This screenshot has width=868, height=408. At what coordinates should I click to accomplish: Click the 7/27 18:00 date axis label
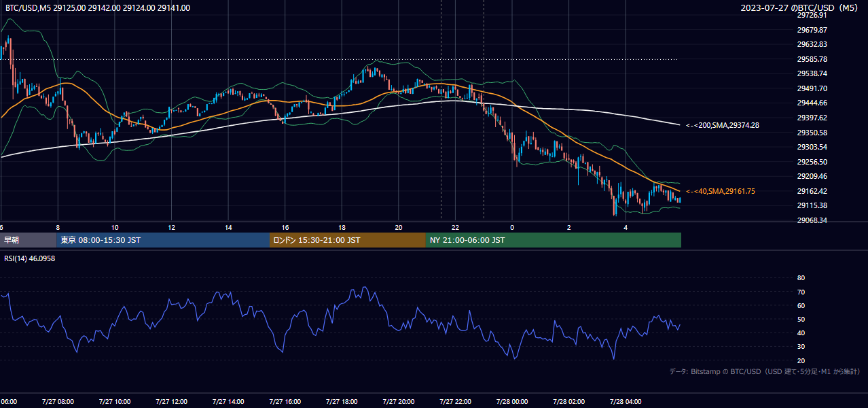coord(342,402)
